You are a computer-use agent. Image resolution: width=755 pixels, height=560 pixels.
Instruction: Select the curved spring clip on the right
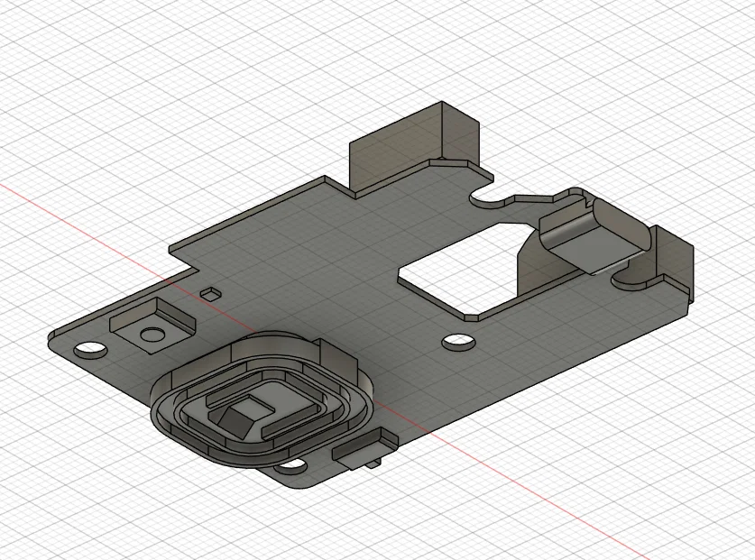[x=594, y=236]
